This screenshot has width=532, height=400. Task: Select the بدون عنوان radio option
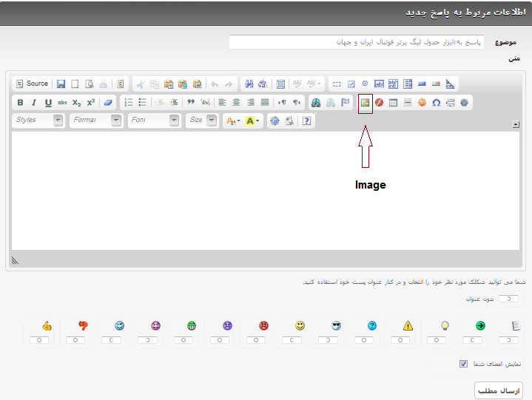click(x=508, y=299)
